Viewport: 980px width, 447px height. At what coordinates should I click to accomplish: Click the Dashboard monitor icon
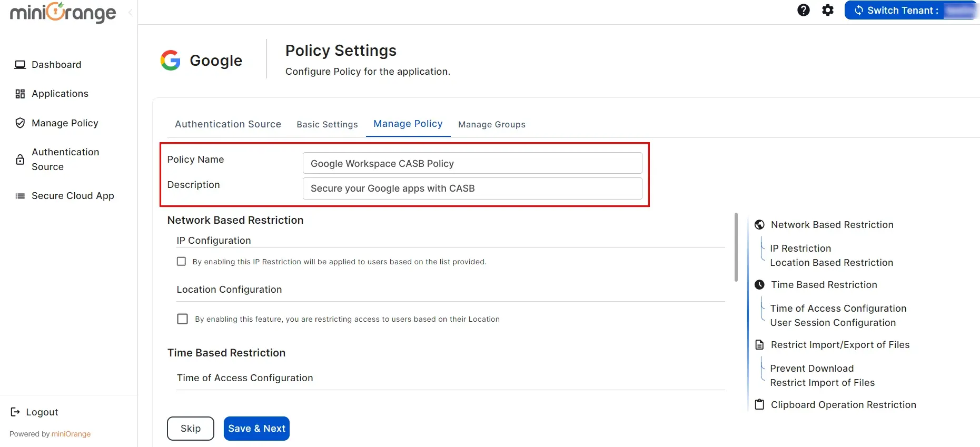click(20, 65)
